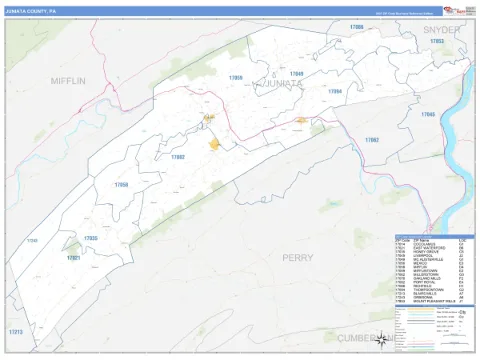Click the ZIP label west of Juniata text
Screen dimensions: 480x360
(x=236, y=78)
